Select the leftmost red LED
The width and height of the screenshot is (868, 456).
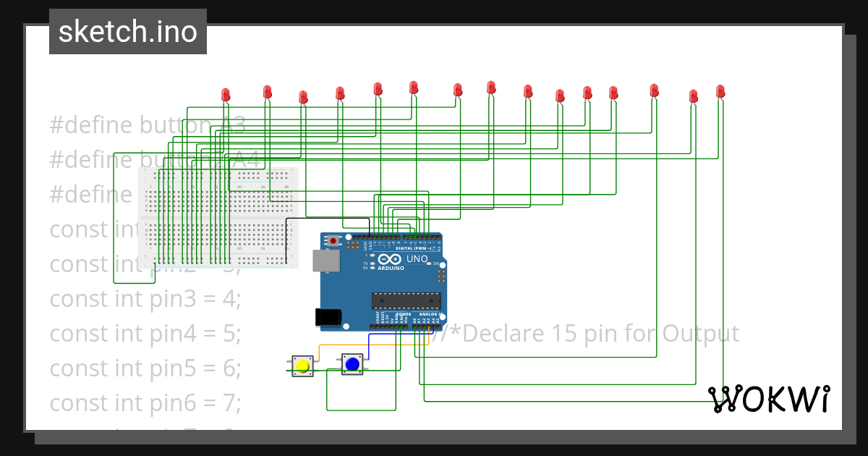point(224,94)
